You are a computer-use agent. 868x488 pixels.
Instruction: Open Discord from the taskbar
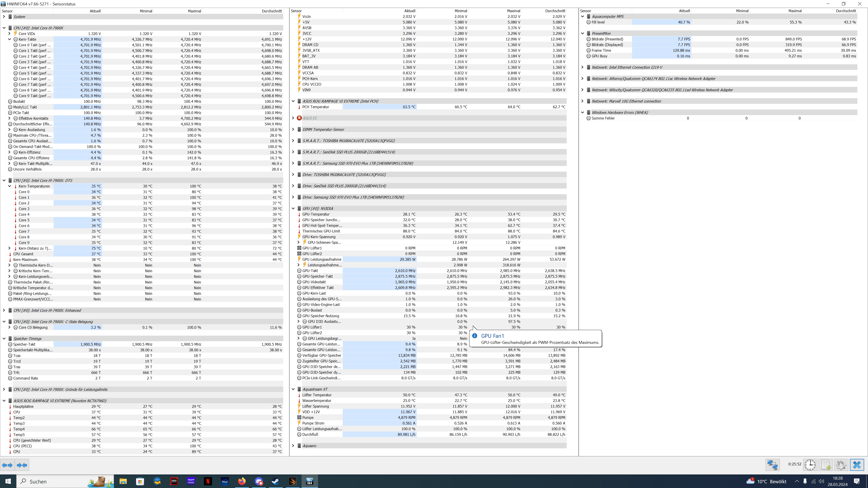[x=259, y=481]
